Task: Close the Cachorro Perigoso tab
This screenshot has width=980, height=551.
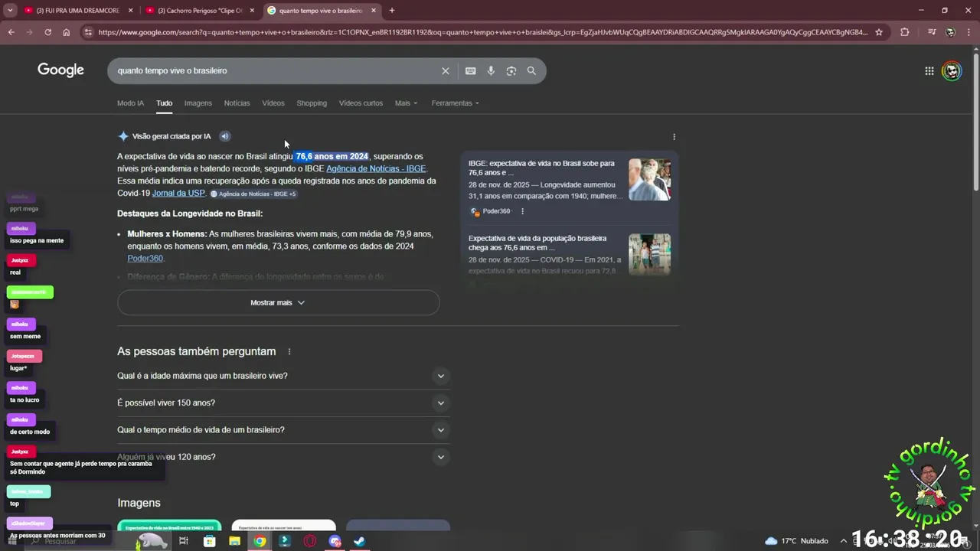Action: point(252,11)
